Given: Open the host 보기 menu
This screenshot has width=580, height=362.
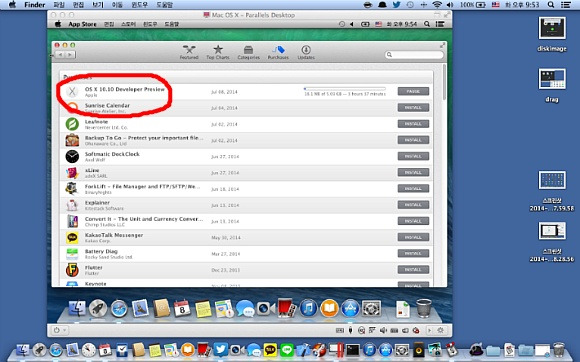Looking at the screenshot, I should coord(98,5).
